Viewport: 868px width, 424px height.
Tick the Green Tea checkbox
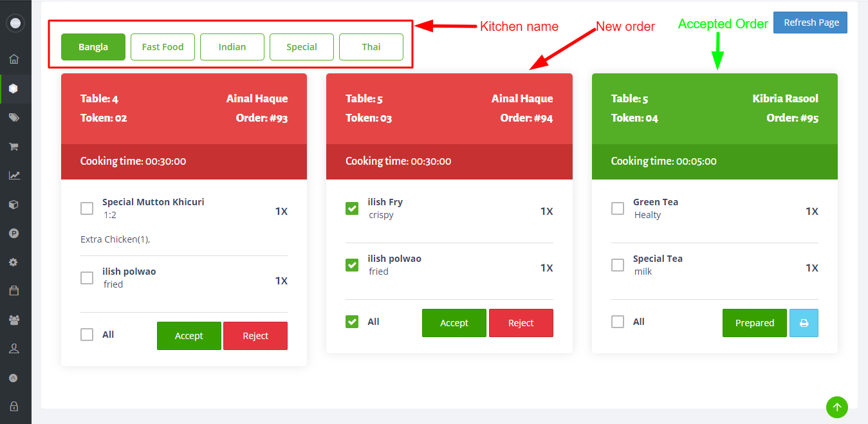(618, 208)
